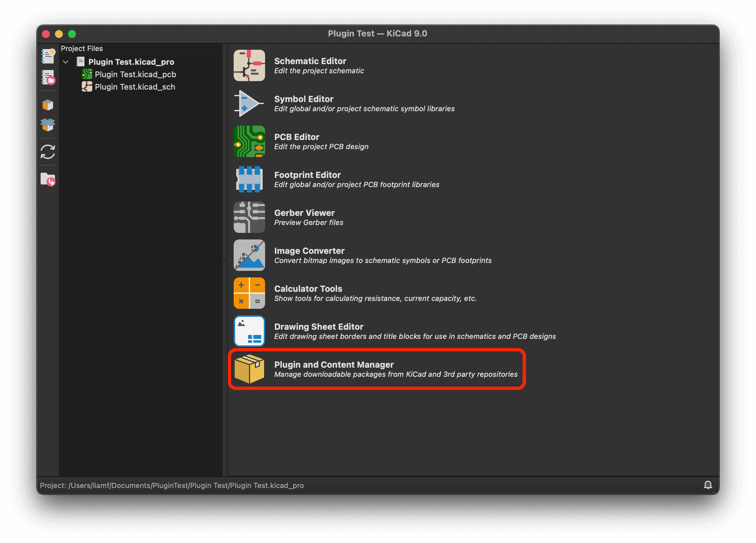
Task: Collapse the Plugin Test.kicad_pro tree
Action: [x=65, y=61]
